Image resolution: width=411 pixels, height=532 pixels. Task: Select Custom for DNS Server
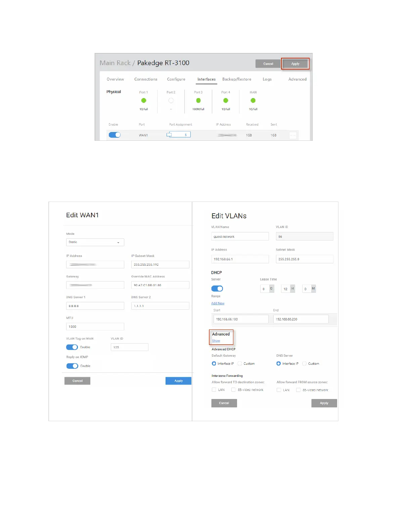coord(304,363)
